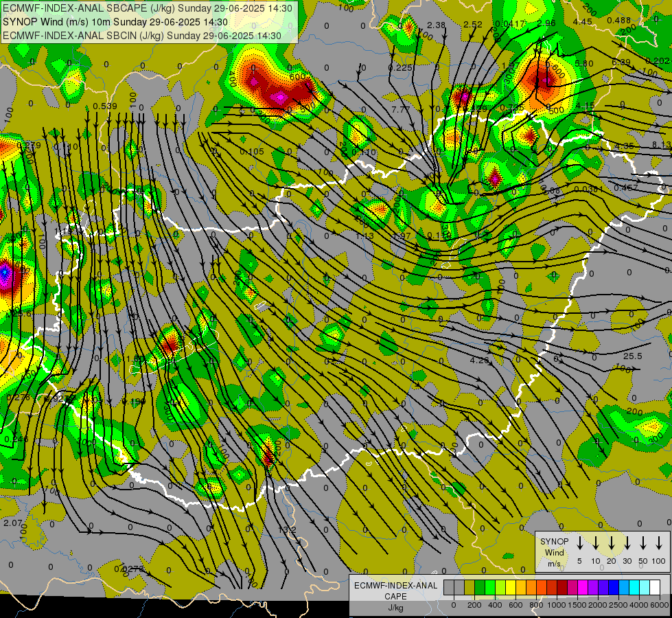Image resolution: width=672 pixels, height=618 pixels.
Task: Click the map value 2.52
Action: [x=473, y=25]
